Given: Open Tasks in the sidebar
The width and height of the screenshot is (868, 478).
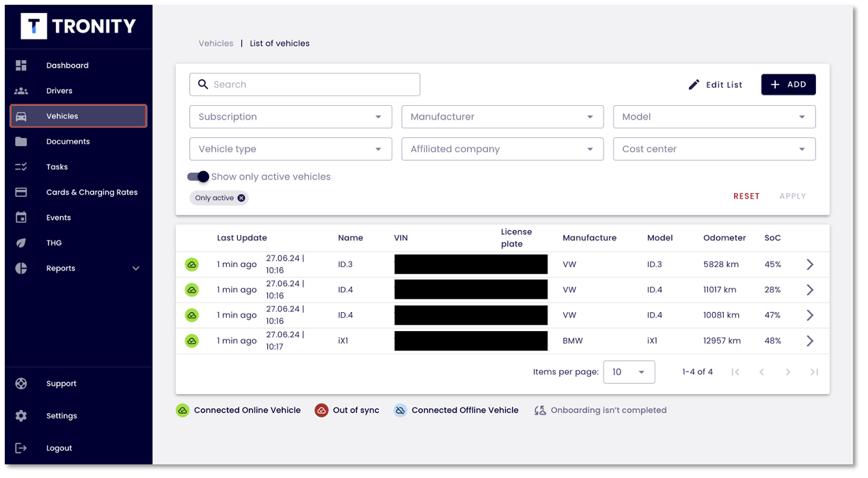Looking at the screenshot, I should [x=78, y=167].
